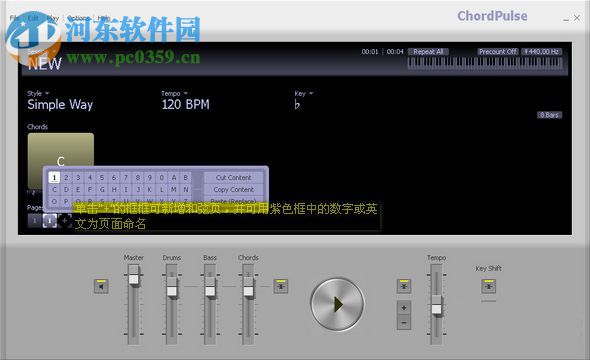The width and height of the screenshot is (590, 360).
Task: Click the song title NEW
Action: pyautogui.click(x=45, y=64)
